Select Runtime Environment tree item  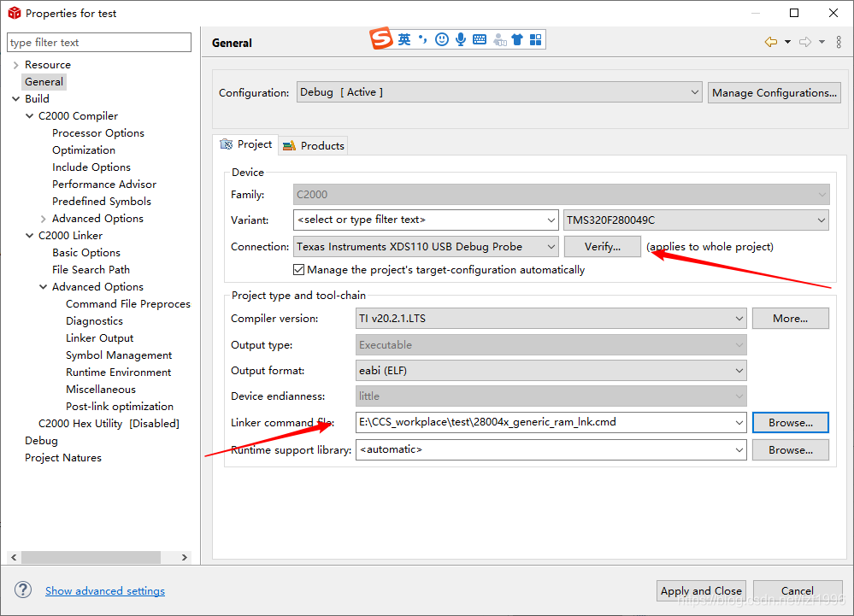[x=119, y=373]
